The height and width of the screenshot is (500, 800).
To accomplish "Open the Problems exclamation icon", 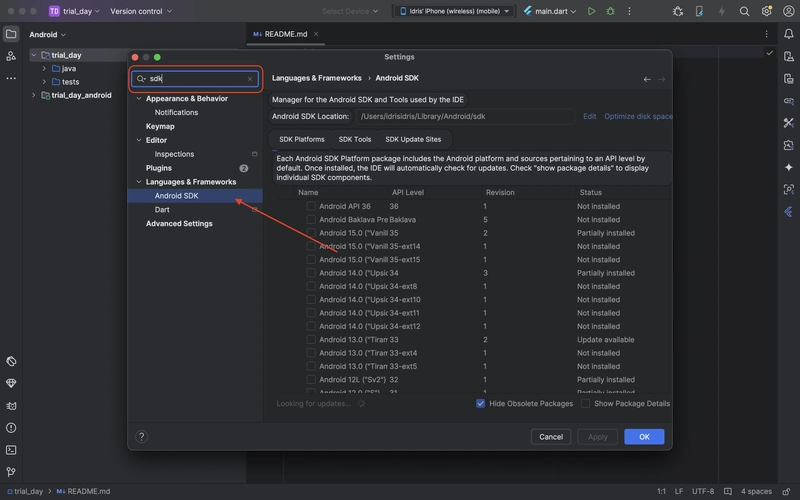I will click(x=11, y=428).
